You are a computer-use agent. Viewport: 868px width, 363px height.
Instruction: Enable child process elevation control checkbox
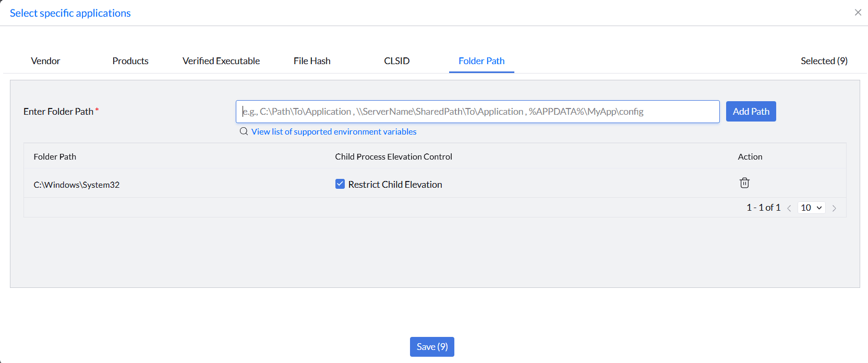point(340,184)
